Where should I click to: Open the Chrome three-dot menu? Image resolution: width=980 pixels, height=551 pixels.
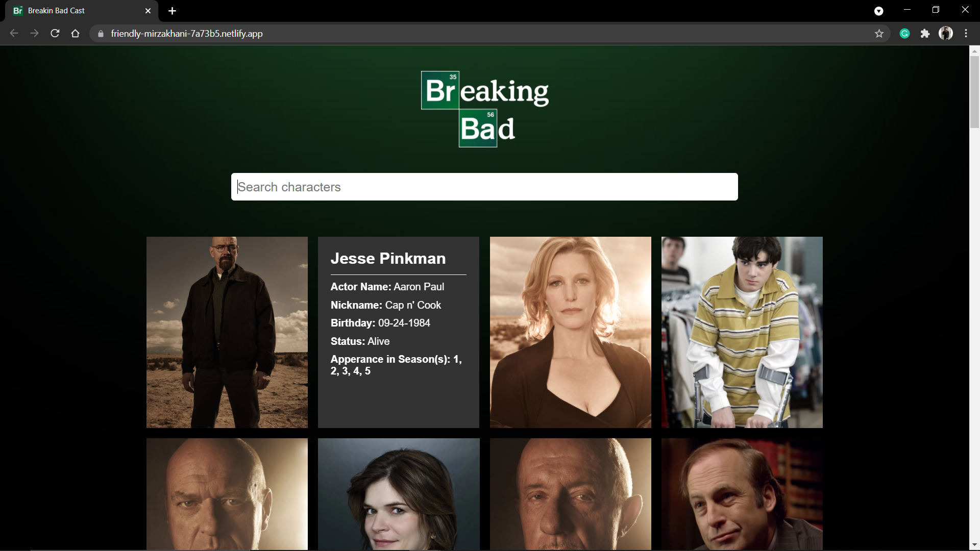coord(966,34)
